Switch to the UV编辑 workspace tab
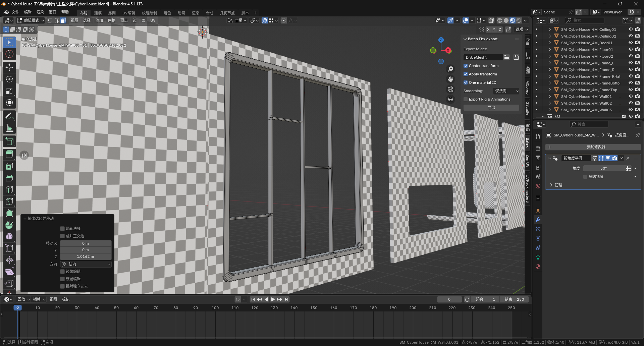This screenshot has width=644, height=346. (129, 13)
